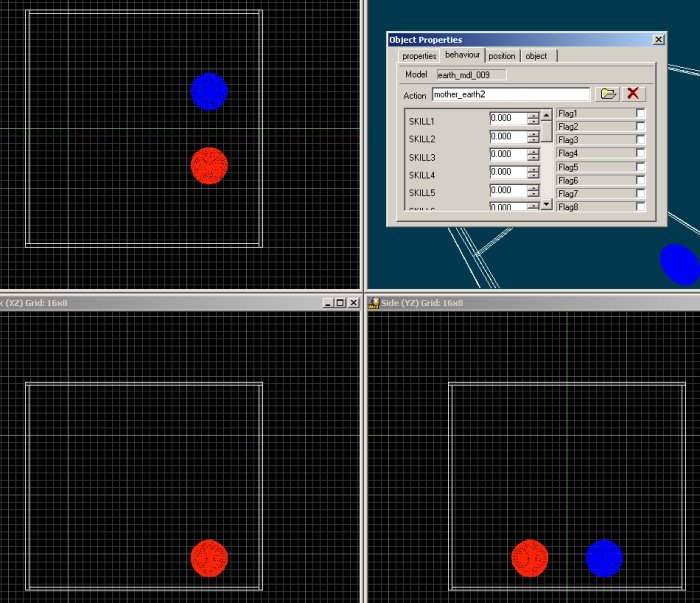Maximize the XZ view window
Image resolution: width=700 pixels, height=603 pixels.
coord(340,303)
